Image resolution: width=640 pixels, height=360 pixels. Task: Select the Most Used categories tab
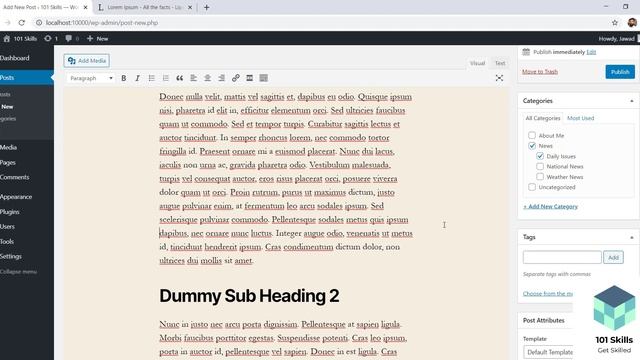click(580, 118)
